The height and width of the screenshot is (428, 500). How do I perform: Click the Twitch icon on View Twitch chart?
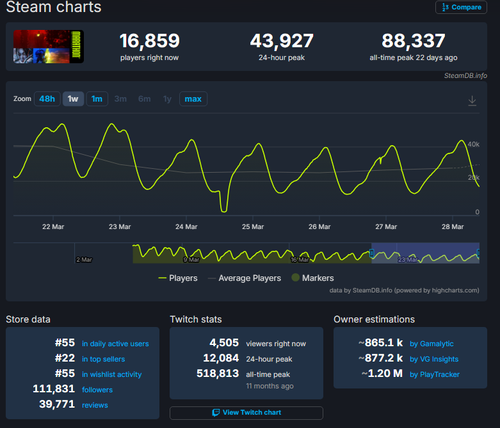(216, 413)
